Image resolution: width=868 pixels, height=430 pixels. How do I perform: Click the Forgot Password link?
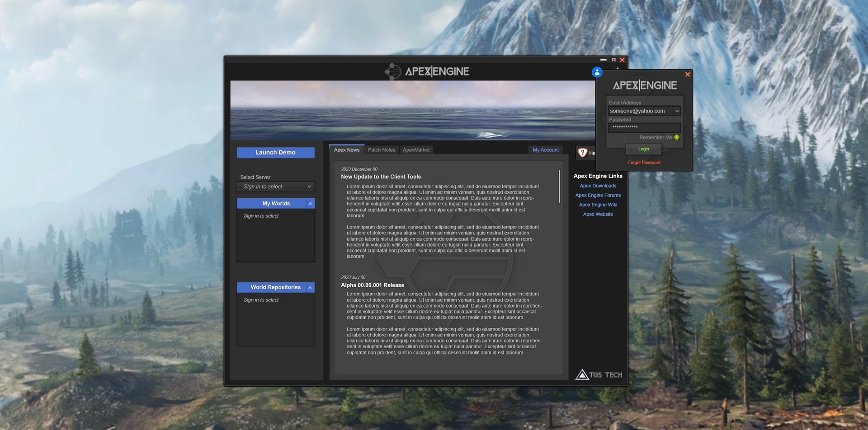pos(644,163)
